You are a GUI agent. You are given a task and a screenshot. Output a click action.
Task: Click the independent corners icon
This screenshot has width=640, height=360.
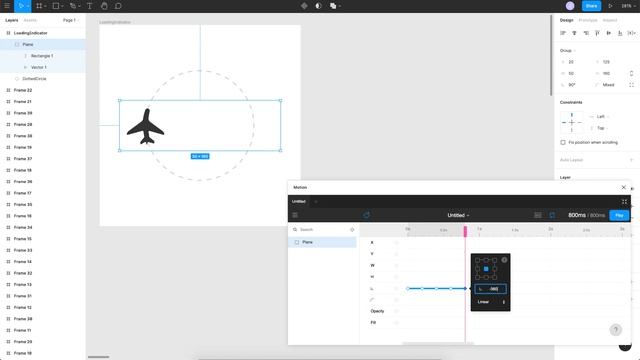[x=631, y=85]
